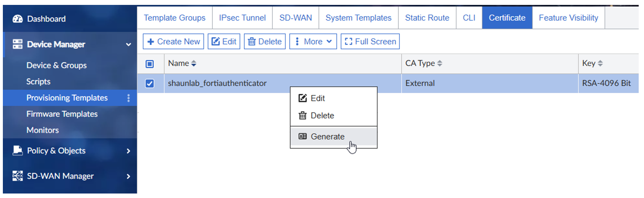
Task: Switch to the IPsec Tunnel tab
Action: (x=242, y=18)
